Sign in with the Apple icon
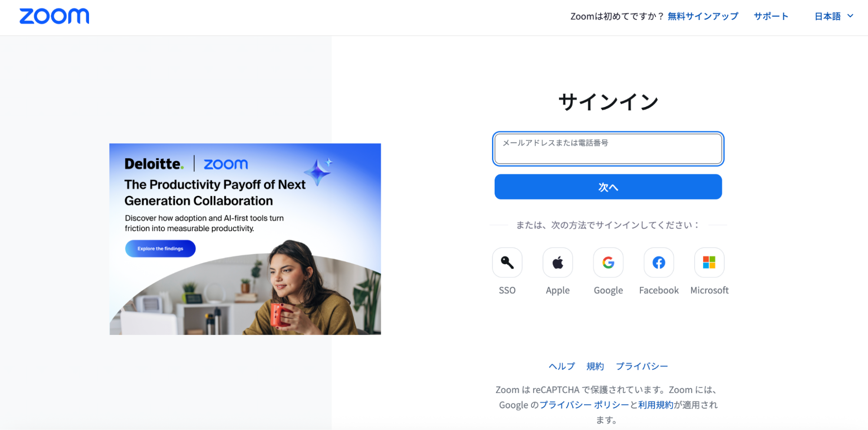Screen dimensions: 868x430 (x=558, y=262)
